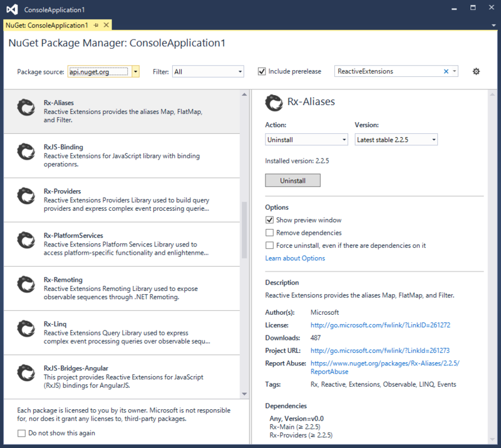Click the Uninstall button

tap(292, 180)
